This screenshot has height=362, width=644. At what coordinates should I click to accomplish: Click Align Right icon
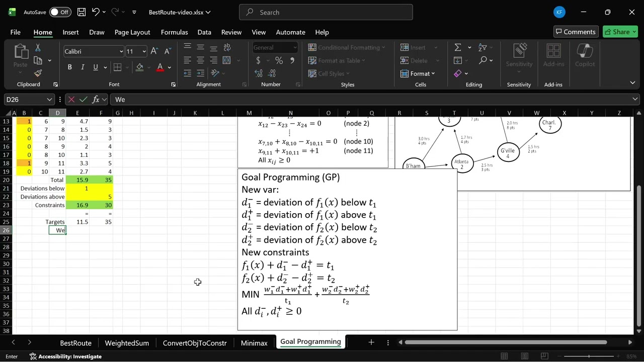pos(213,60)
